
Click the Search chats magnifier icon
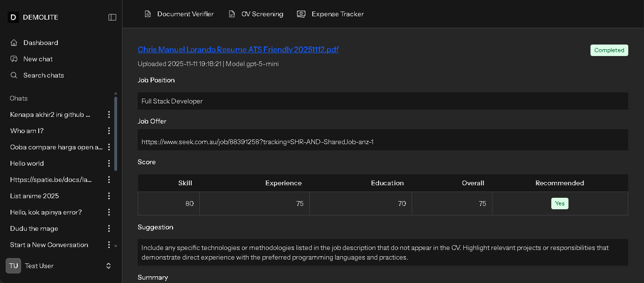tap(13, 75)
